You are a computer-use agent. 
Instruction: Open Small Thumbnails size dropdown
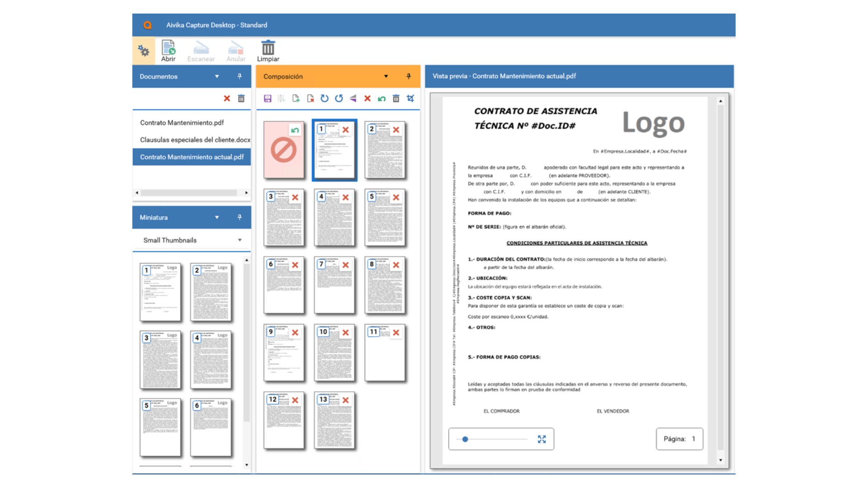pos(240,240)
